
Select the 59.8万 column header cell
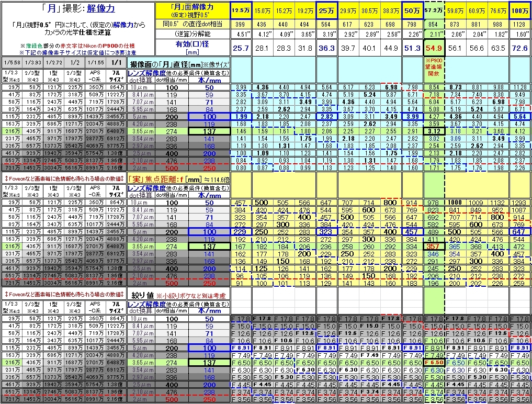pyautogui.click(x=455, y=10)
